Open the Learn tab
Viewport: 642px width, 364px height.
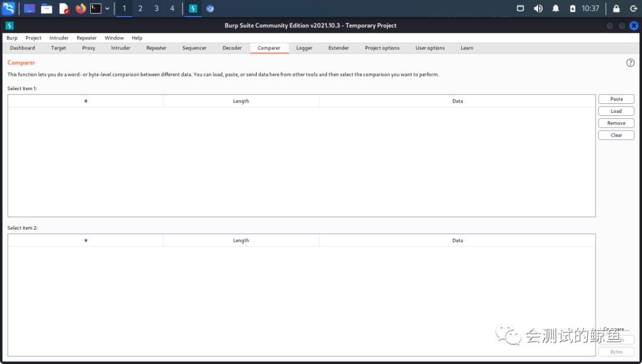pos(467,48)
